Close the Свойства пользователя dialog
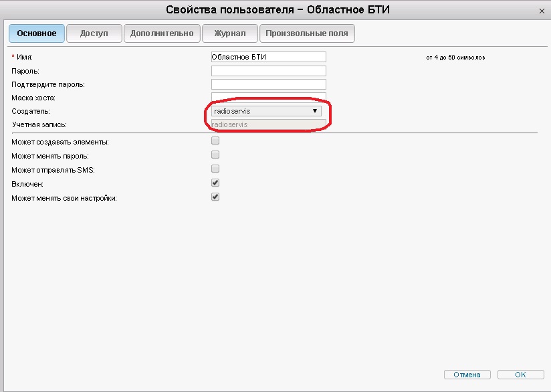 coord(540,11)
